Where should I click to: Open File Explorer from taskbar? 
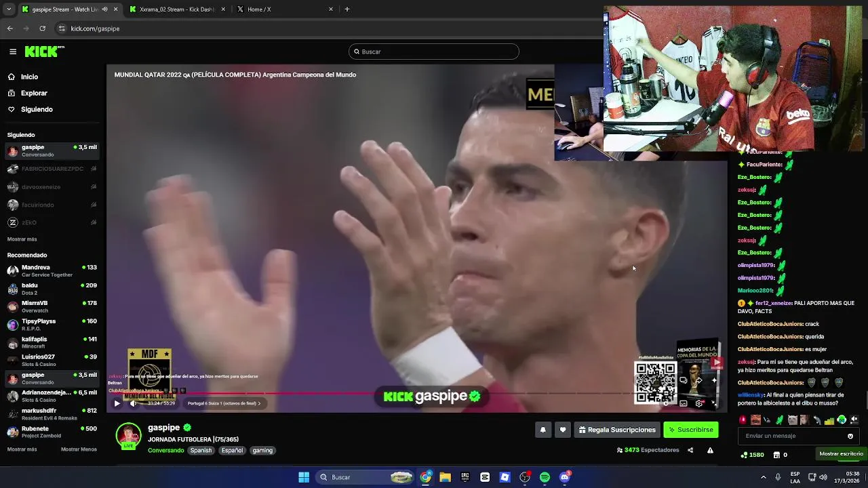coord(445,477)
